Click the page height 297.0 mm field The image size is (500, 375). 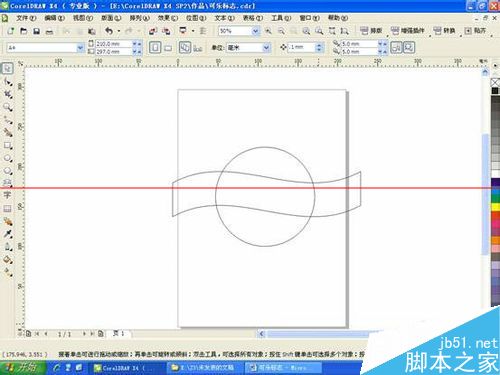[x=113, y=52]
